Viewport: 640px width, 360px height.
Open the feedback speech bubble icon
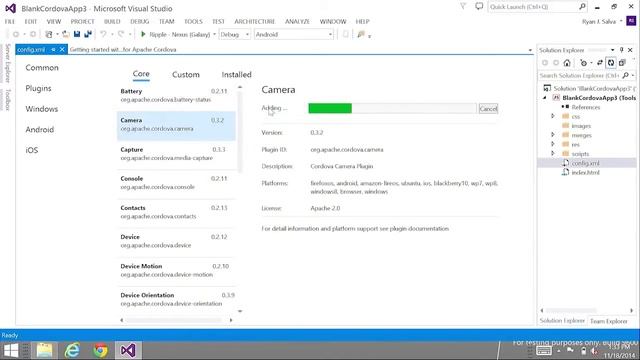point(479,7)
